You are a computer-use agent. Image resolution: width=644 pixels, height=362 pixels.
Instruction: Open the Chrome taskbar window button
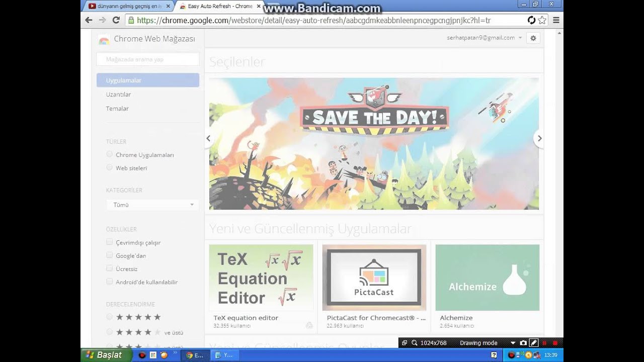(x=195, y=355)
